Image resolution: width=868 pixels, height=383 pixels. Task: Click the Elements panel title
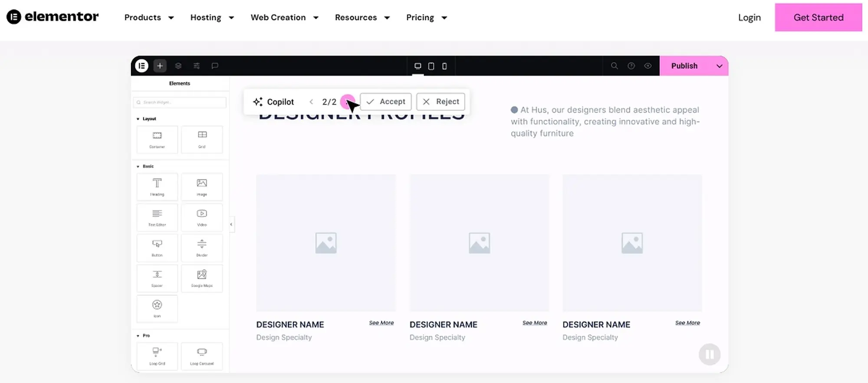click(x=180, y=83)
